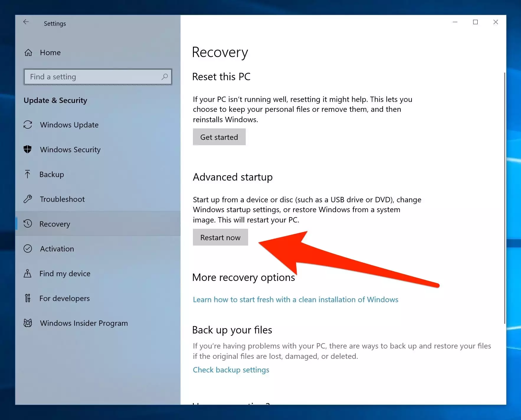Click the Troubleshoot wrench icon

point(28,199)
